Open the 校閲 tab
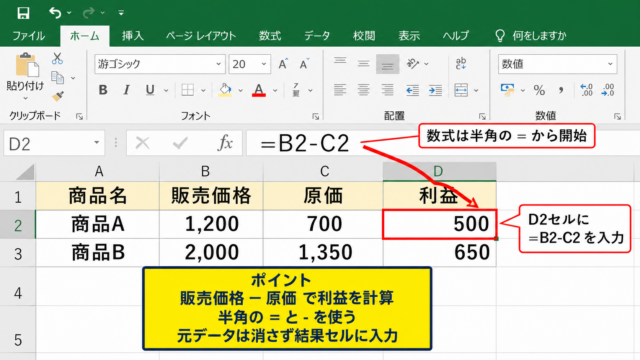The height and width of the screenshot is (360, 640). (364, 36)
